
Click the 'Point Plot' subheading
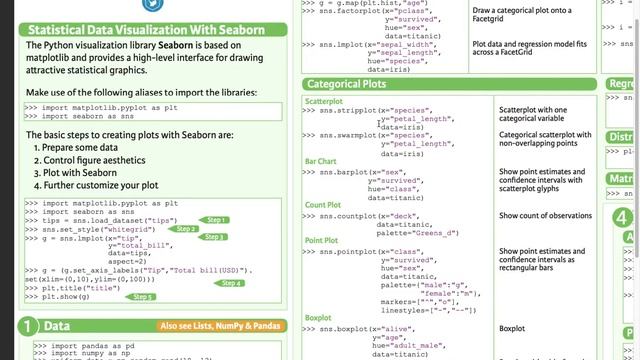321,240
